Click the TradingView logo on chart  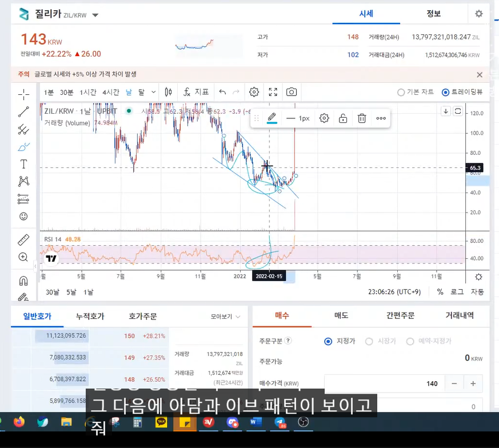[51, 258]
